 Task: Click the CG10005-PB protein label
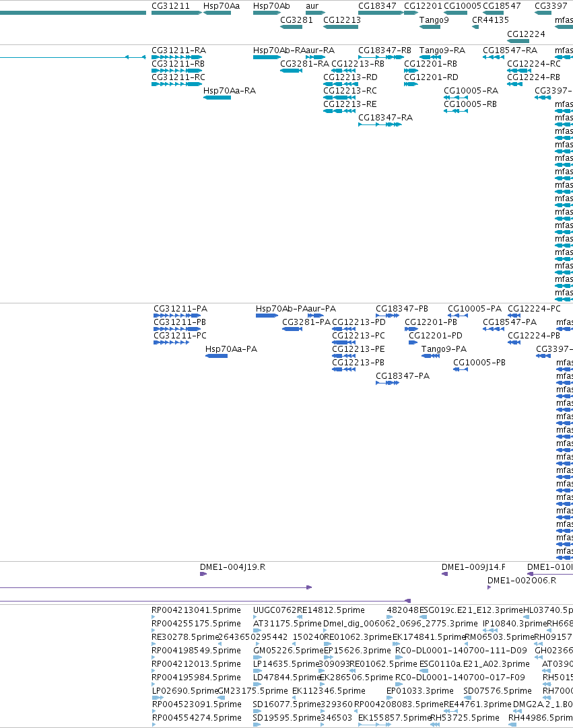coord(479,363)
